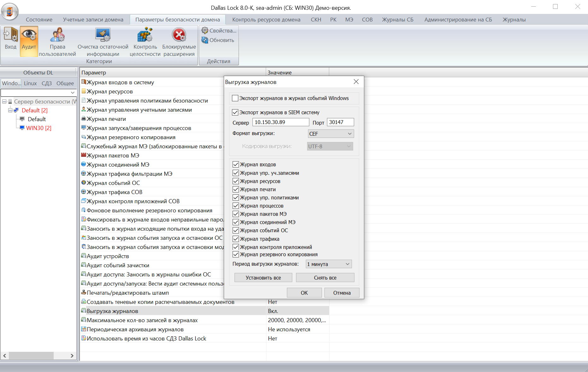Switch to Контроль ресурсов домена tab

pos(266,20)
